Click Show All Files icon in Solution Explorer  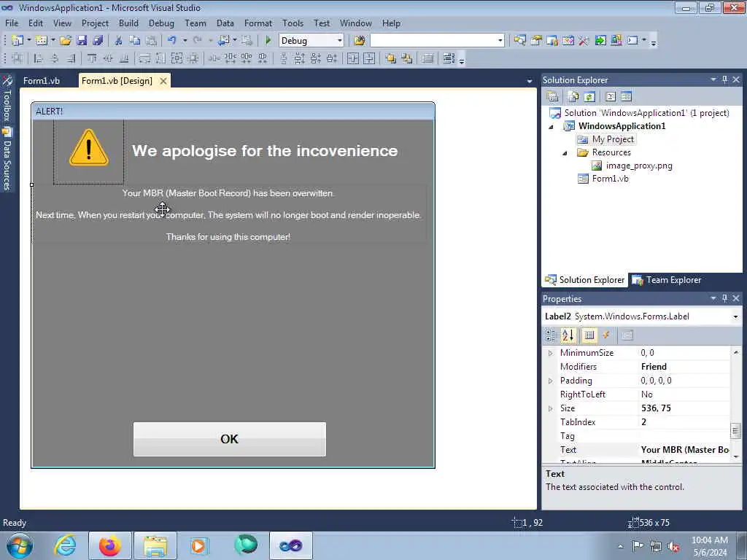point(573,97)
